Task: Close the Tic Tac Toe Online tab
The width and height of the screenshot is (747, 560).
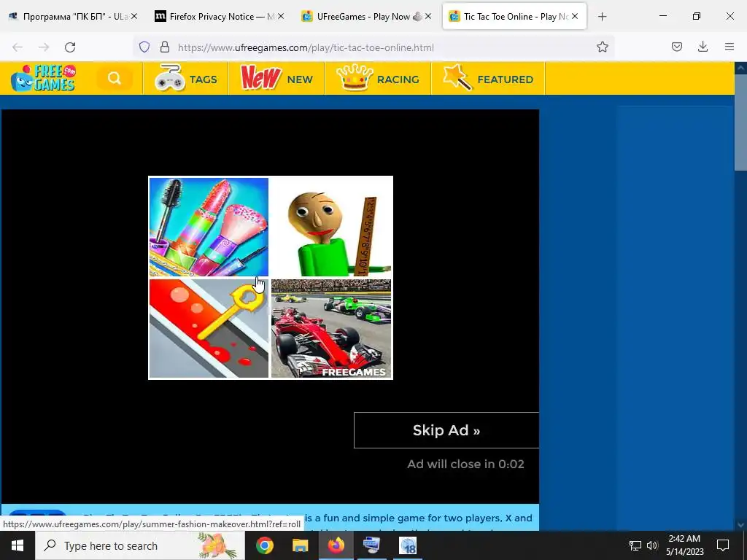Action: coord(575,16)
